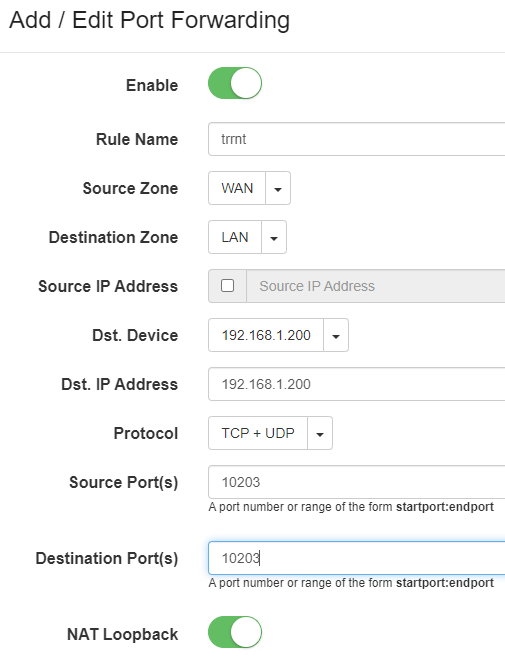Expand the Dst. Device dropdown arrow
This screenshot has width=505, height=658.
pyautogui.click(x=336, y=335)
